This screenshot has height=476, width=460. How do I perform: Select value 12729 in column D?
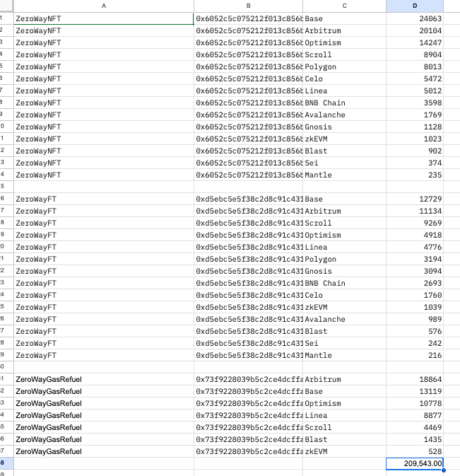tap(415, 199)
